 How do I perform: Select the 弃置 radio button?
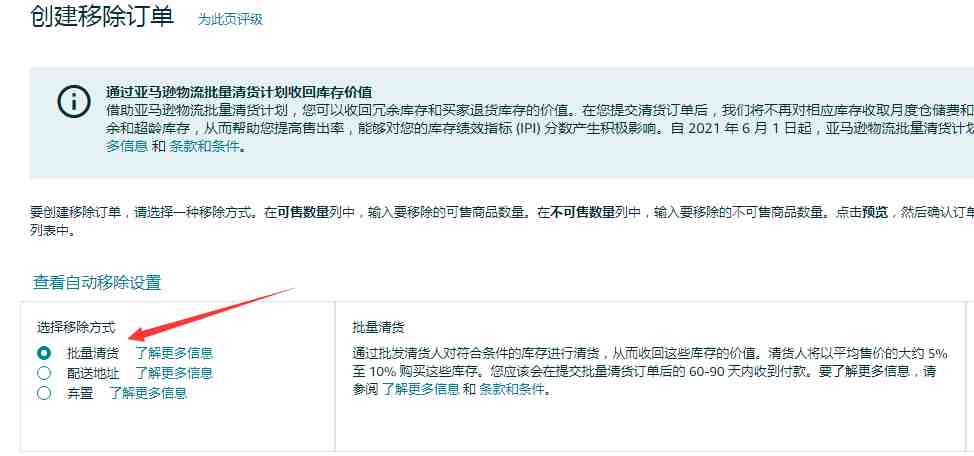(x=43, y=393)
